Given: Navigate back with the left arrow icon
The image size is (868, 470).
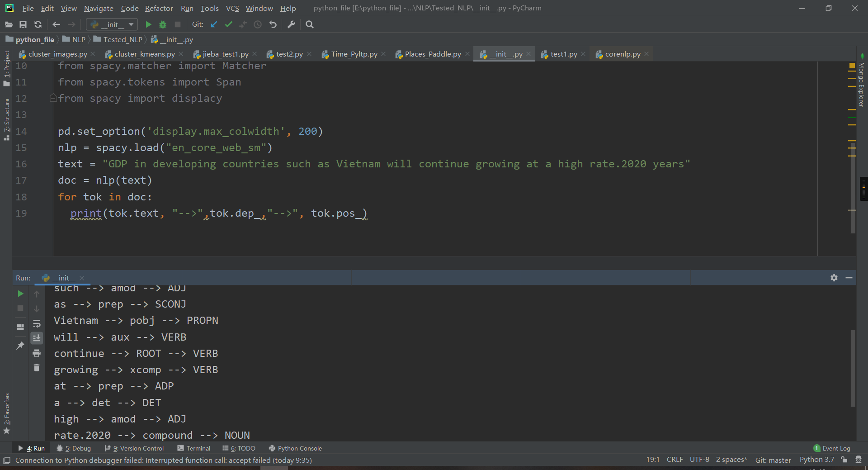Looking at the screenshot, I should [x=57, y=24].
